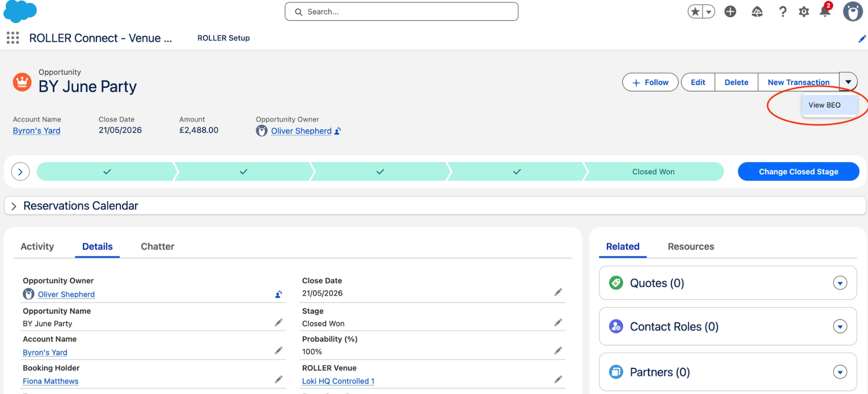Image resolution: width=868 pixels, height=394 pixels.
Task: Click the £2,488.00 amount value
Action: [x=199, y=130]
